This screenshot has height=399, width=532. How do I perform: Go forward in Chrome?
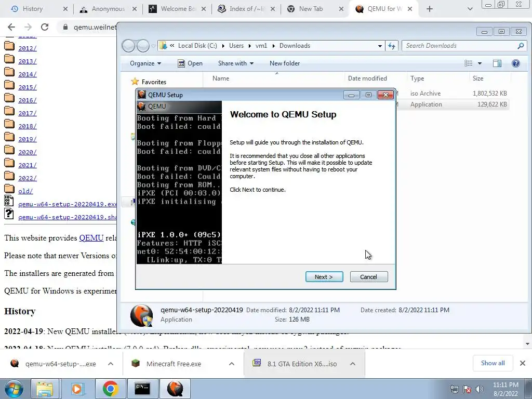pyautogui.click(x=28, y=27)
